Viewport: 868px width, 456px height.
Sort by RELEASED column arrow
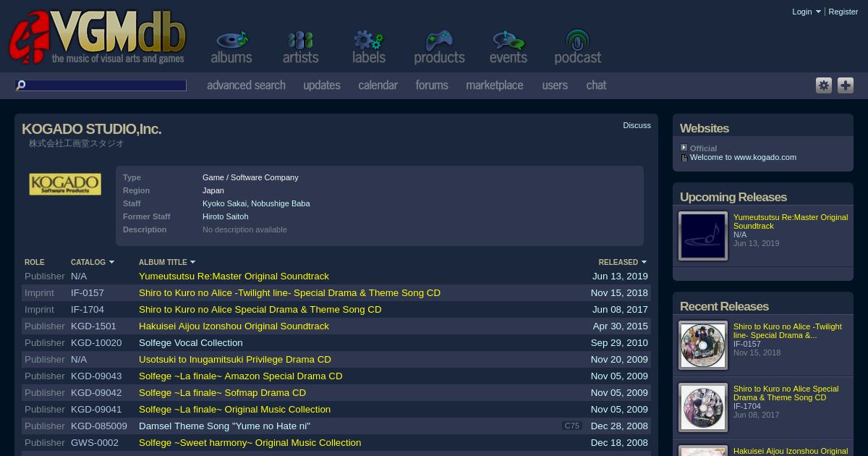click(644, 263)
